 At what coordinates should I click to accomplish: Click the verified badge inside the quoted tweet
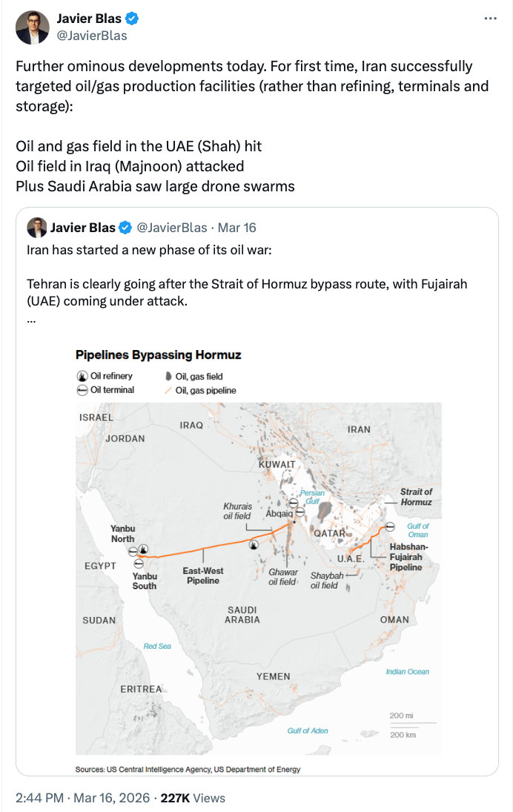point(127,228)
